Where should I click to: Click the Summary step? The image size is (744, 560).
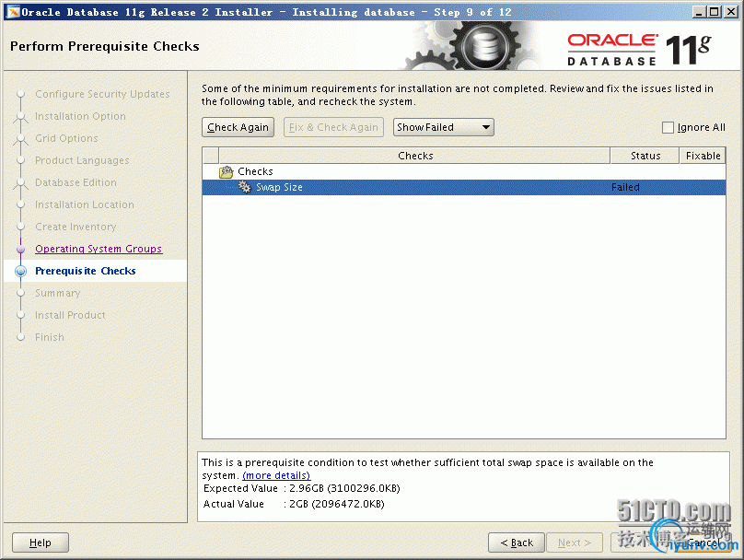(57, 293)
